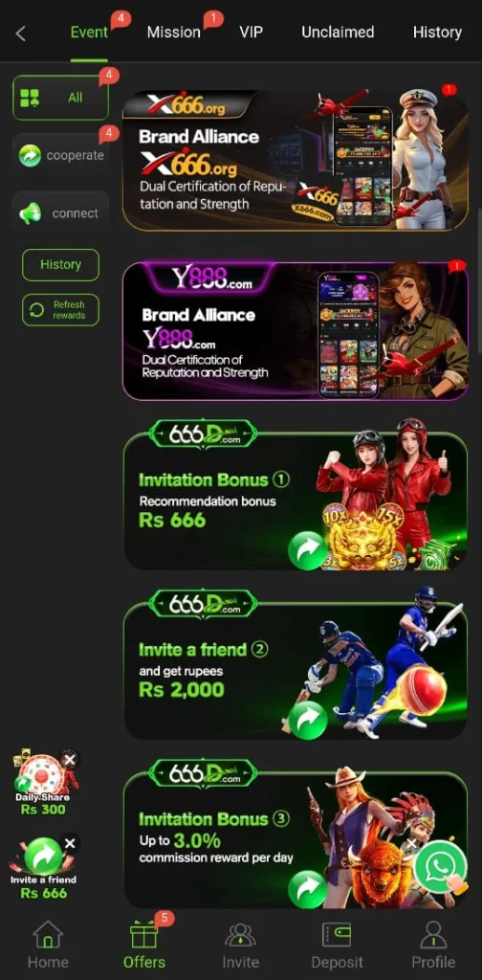This screenshot has width=482, height=980.
Task: Switch to the Mission tab
Action: [173, 33]
